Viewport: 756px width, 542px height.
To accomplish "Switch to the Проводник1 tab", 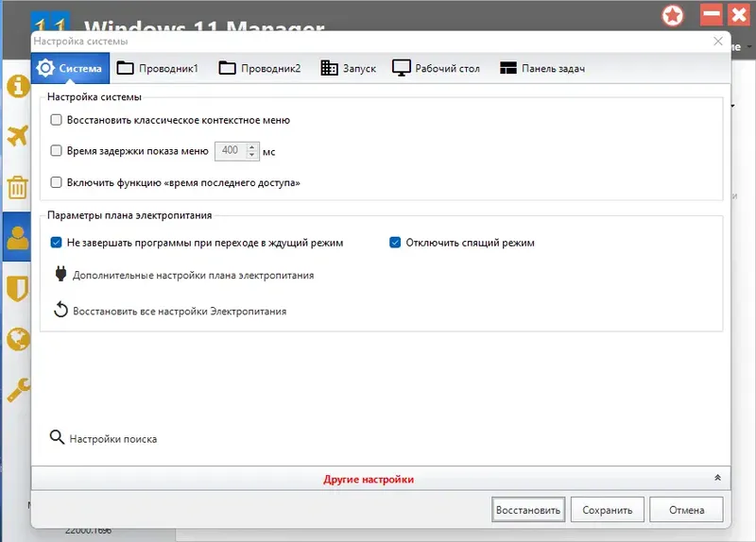I will 158,68.
